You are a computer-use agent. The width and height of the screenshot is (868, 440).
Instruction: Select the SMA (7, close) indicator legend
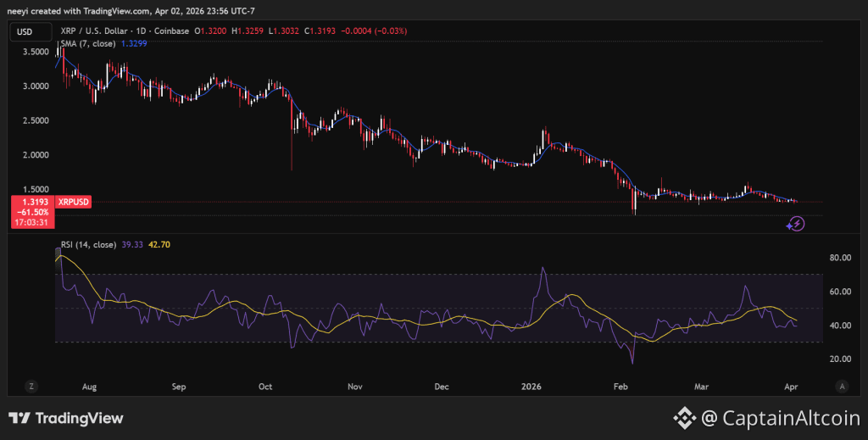[88, 43]
